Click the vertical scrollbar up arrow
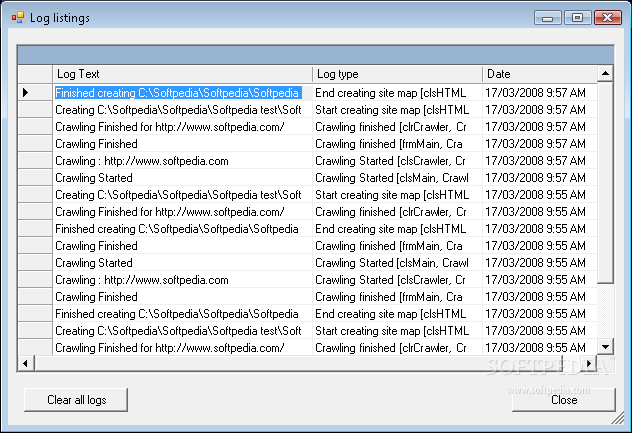Image resolution: width=632 pixels, height=433 pixels. tap(605, 73)
